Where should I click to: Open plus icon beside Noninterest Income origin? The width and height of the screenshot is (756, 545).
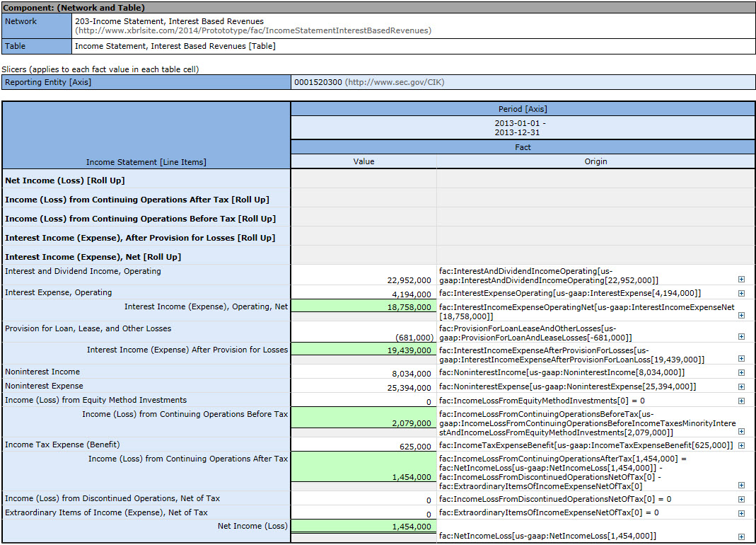[741, 372]
